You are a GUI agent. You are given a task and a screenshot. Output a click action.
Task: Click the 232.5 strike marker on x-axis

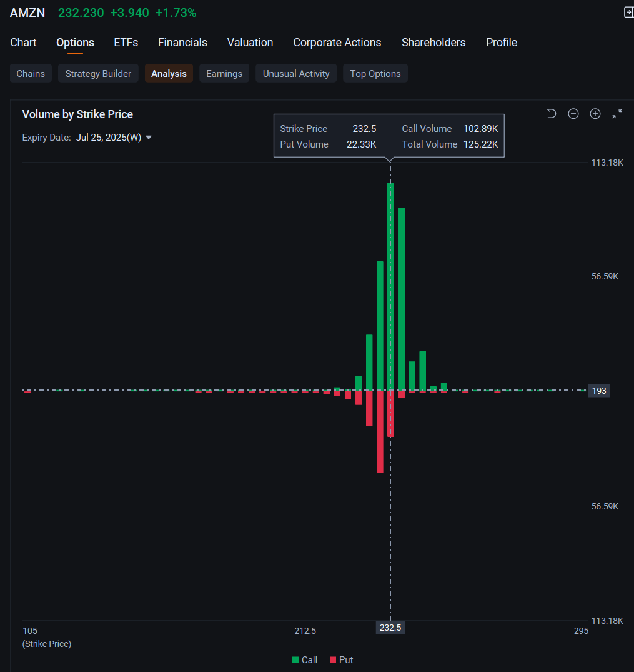click(390, 628)
